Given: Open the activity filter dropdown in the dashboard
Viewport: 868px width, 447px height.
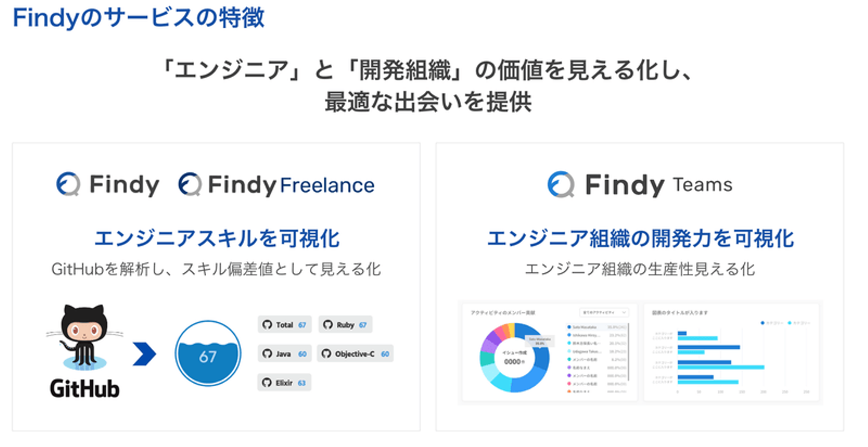Looking at the screenshot, I should click(x=603, y=313).
